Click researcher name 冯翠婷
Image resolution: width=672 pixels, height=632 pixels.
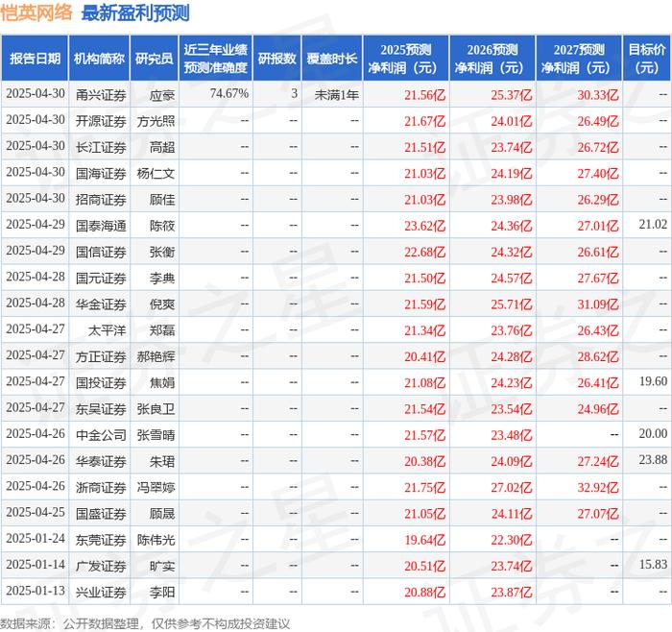point(156,488)
